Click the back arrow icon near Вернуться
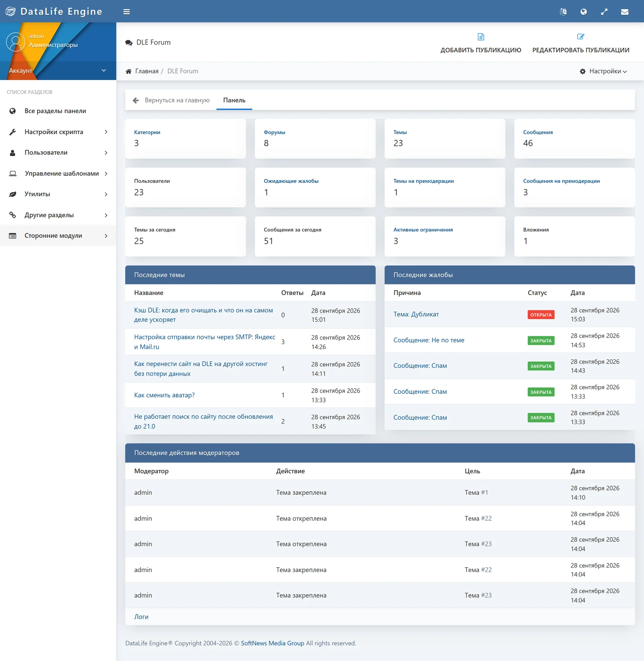The height and width of the screenshot is (661, 644). (136, 100)
